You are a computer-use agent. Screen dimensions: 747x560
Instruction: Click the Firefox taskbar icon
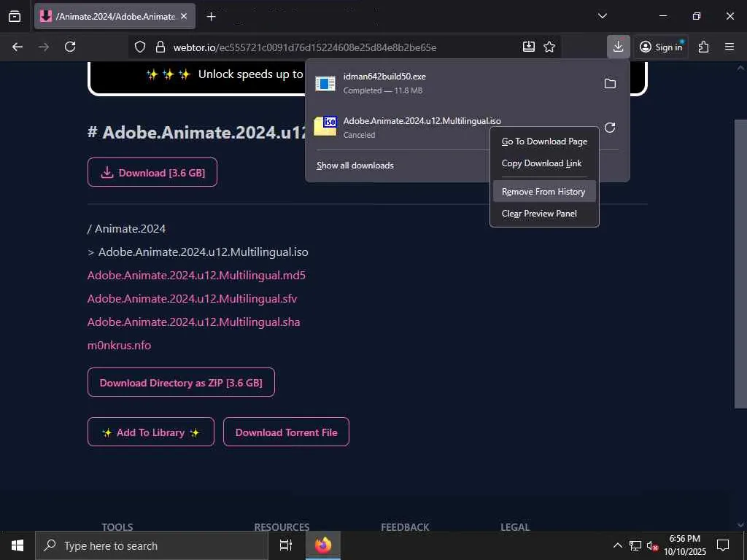323,545
